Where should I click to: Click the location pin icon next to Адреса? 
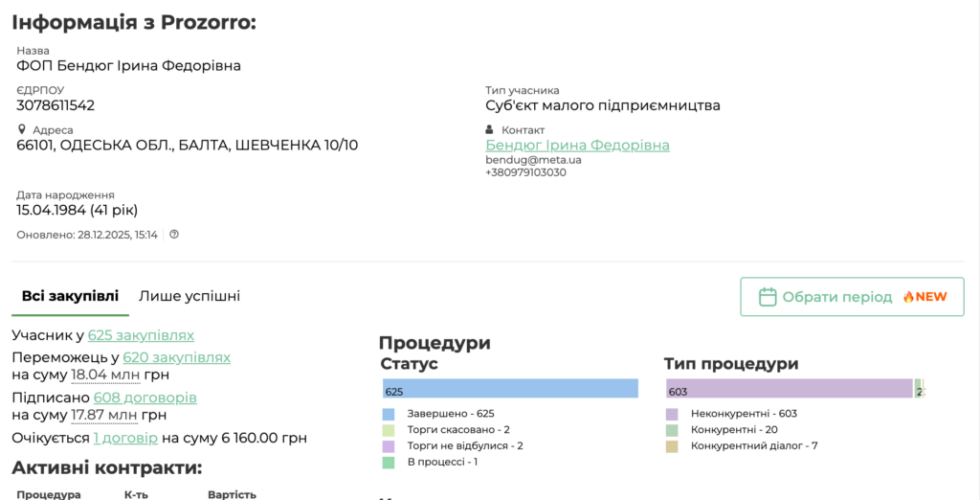[x=22, y=129]
